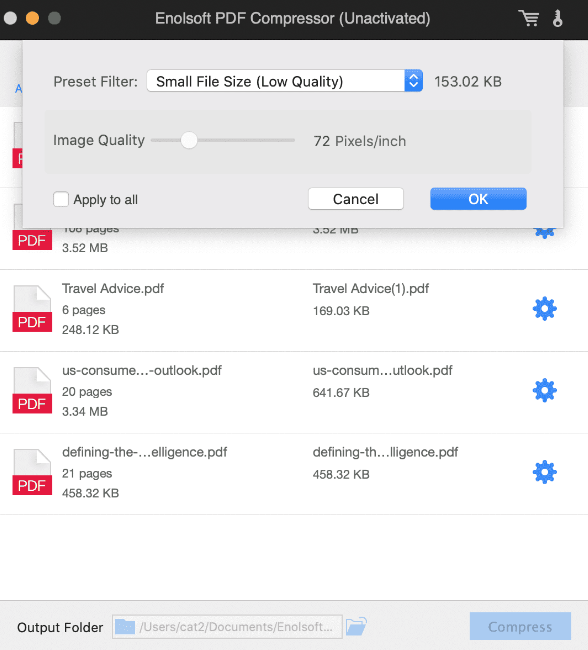Confirm settings with the OK button

coord(479,199)
